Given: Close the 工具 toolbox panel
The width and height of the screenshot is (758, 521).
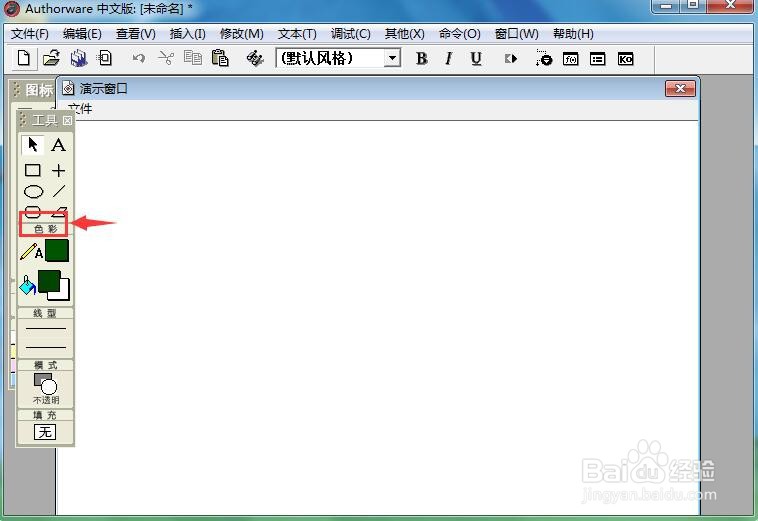Looking at the screenshot, I should 68,120.
